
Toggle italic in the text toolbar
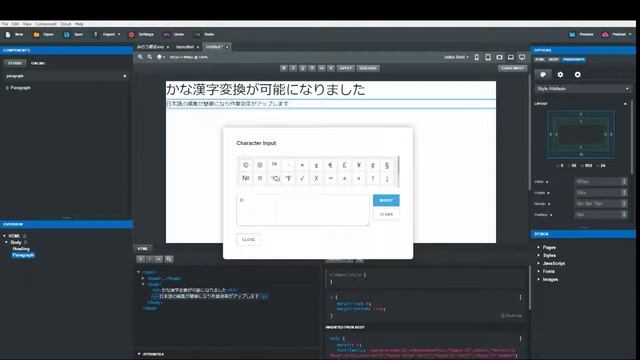point(293,68)
